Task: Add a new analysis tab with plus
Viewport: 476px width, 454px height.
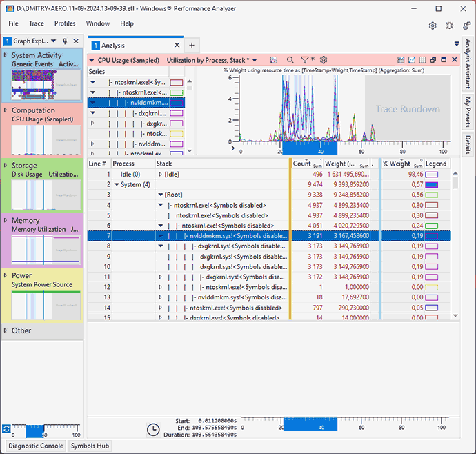Action: [x=192, y=46]
